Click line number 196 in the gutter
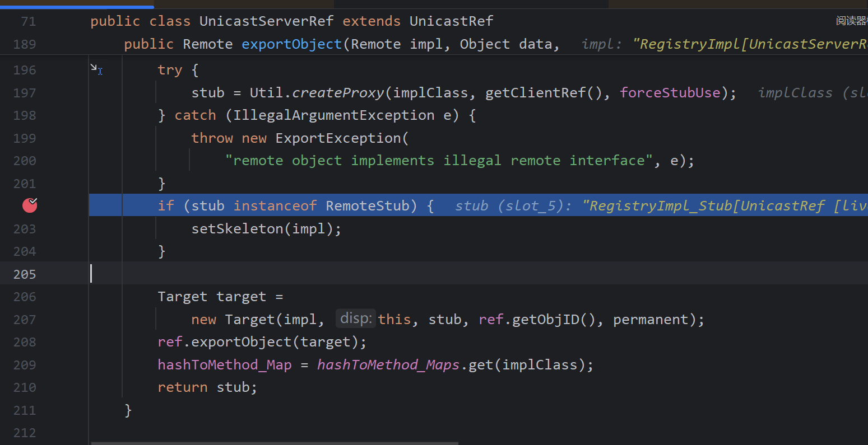 click(x=25, y=70)
